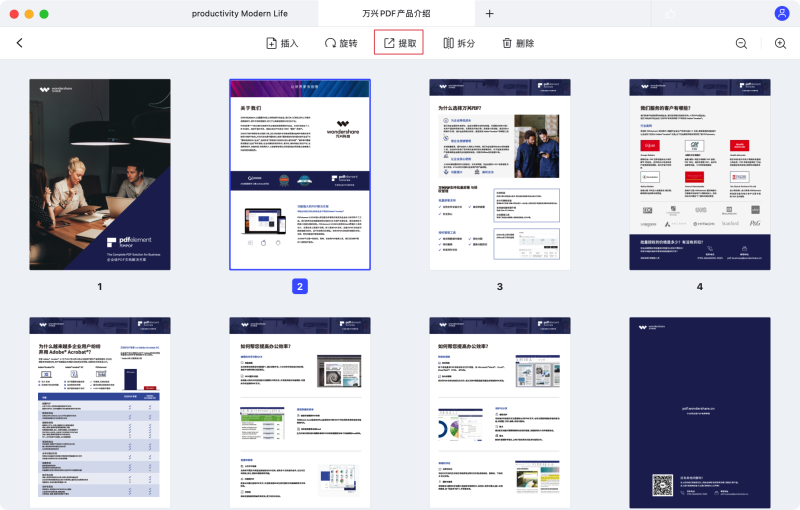The image size is (800, 510).
Task: Click the Split (拆分) page tool
Action: tap(458, 43)
